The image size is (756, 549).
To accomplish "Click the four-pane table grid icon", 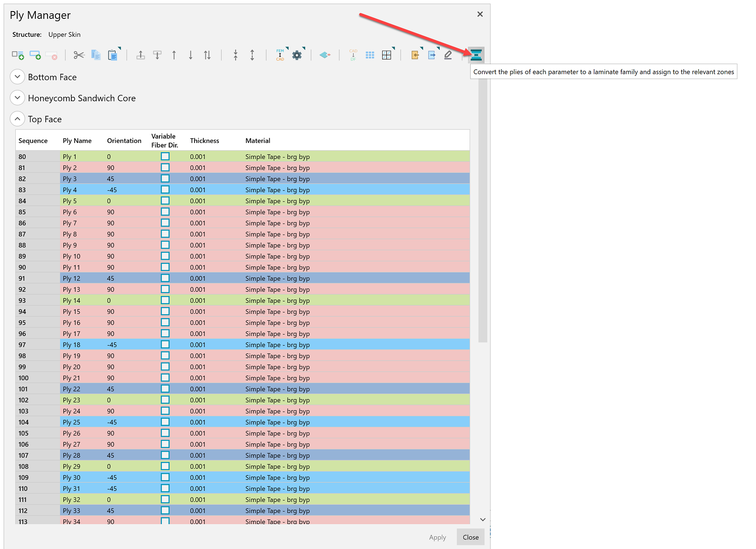I will click(387, 55).
